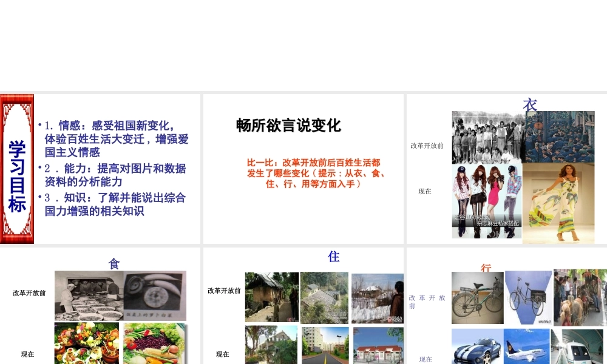Click the red 比一比 prompt text
607x364 pixels.
tap(316, 174)
